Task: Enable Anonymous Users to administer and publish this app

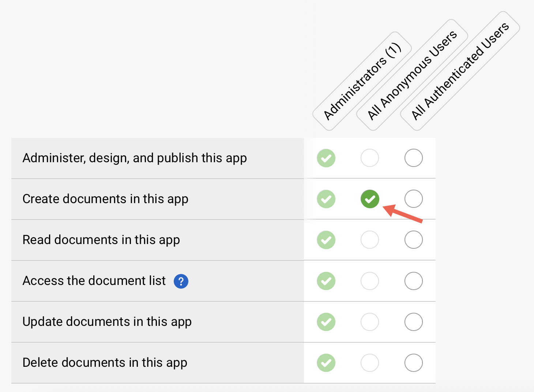Action: coord(370,158)
